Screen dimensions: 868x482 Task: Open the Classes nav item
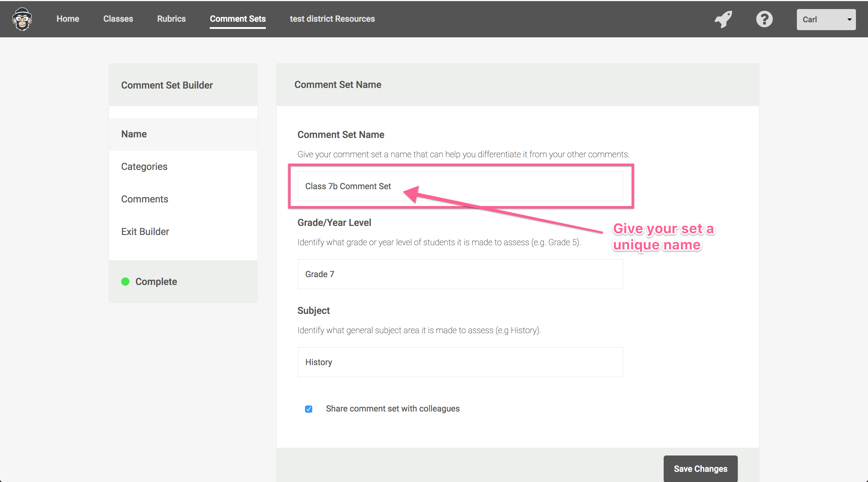coord(118,19)
